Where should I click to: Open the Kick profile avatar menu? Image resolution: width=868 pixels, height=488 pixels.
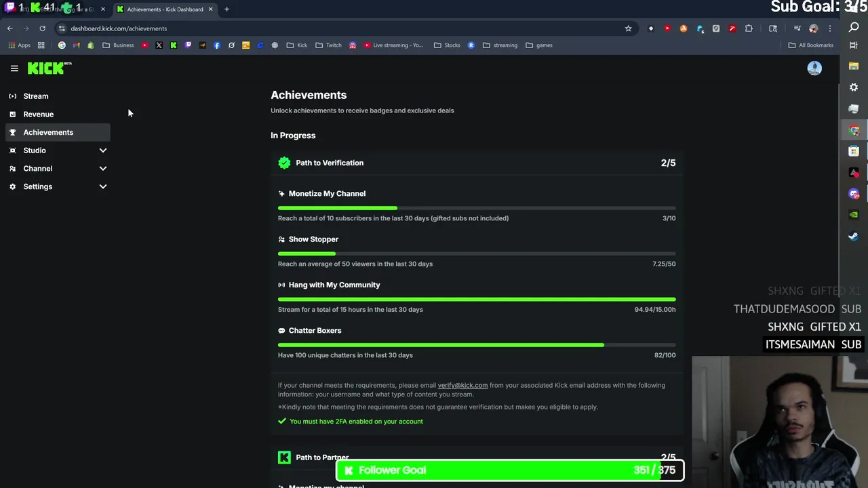[x=814, y=68]
